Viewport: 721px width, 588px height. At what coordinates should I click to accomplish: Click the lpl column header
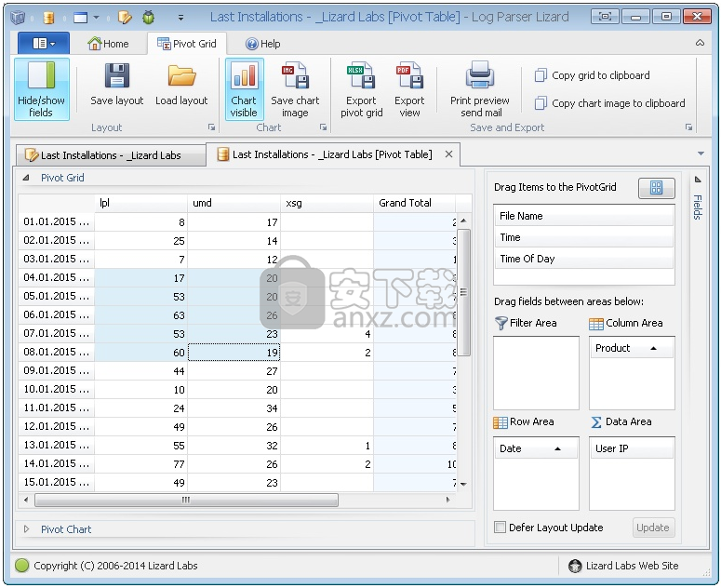pyautogui.click(x=140, y=203)
